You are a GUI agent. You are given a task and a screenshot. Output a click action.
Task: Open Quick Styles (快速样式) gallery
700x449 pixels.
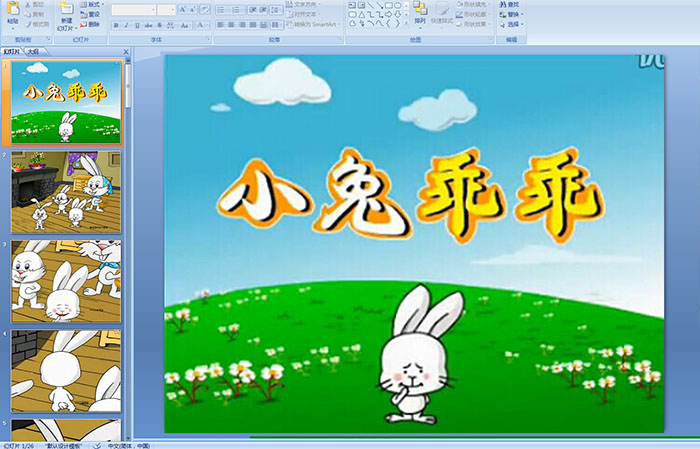click(442, 14)
